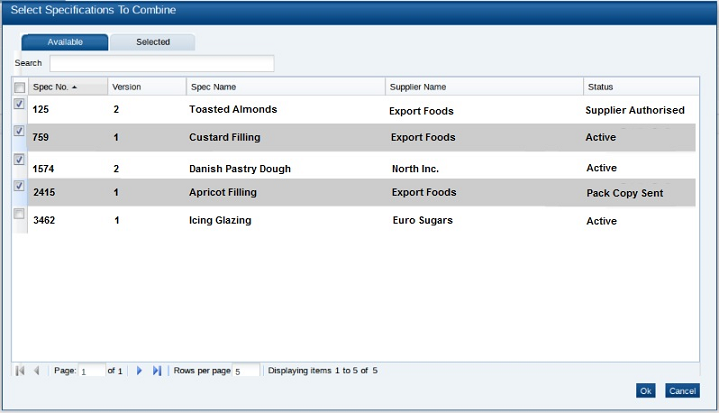Go to the previous page
The image size is (719, 413).
click(37, 371)
